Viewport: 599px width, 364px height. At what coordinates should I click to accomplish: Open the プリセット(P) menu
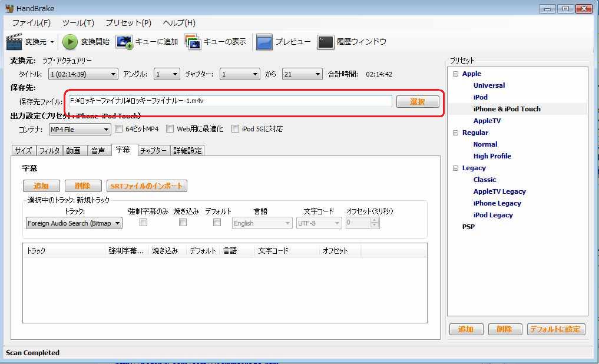tap(128, 23)
